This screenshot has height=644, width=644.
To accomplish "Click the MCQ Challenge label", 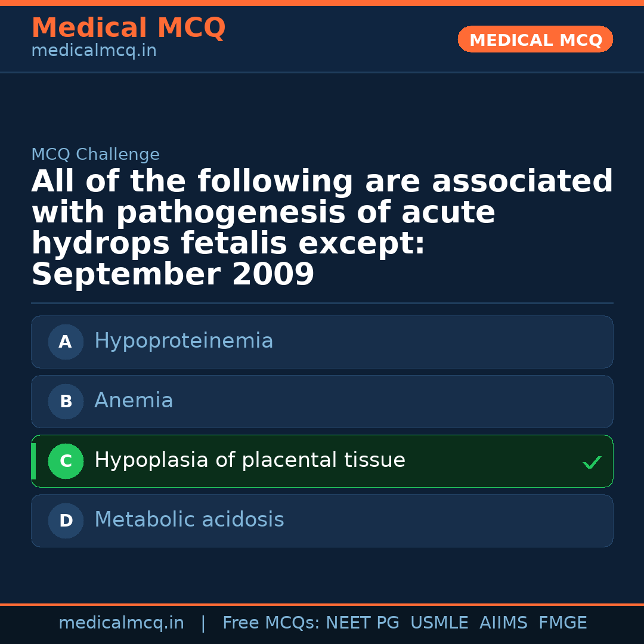I will tap(95, 155).
